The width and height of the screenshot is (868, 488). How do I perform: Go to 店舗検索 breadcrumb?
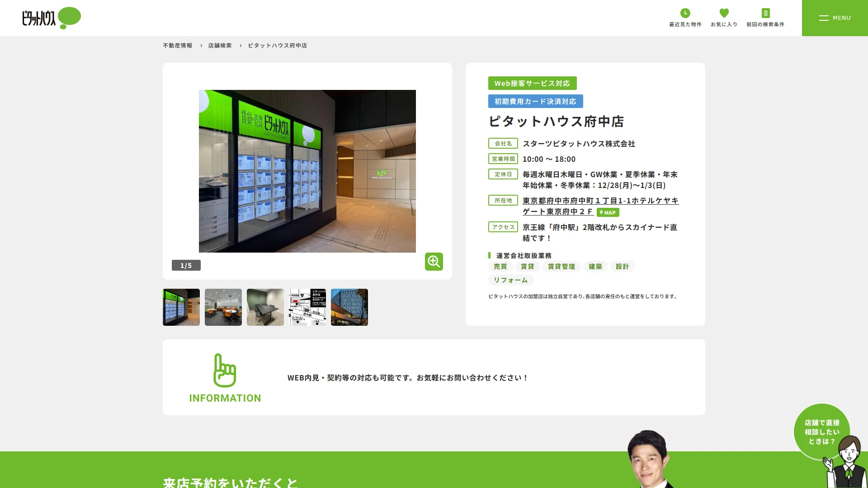tap(220, 46)
